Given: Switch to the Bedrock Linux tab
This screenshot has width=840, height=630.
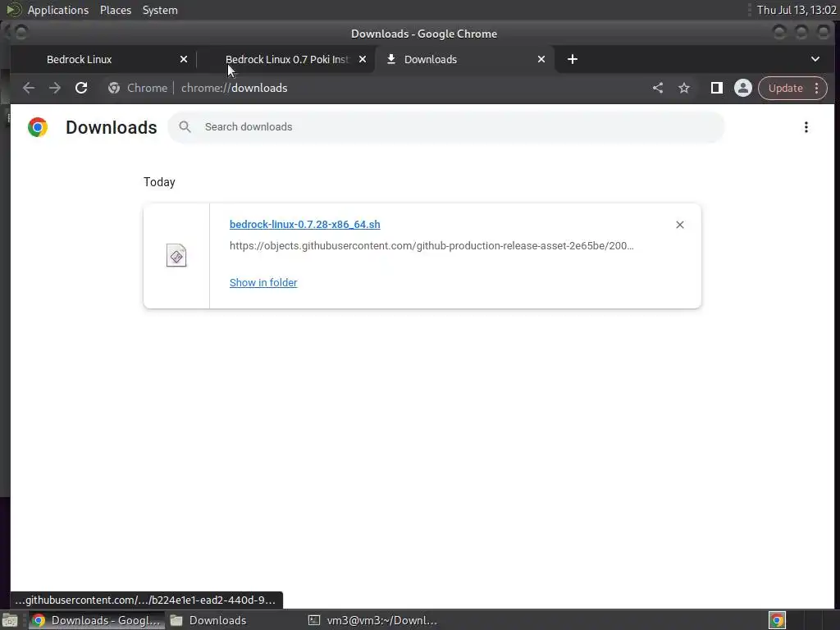Looking at the screenshot, I should (x=102, y=59).
